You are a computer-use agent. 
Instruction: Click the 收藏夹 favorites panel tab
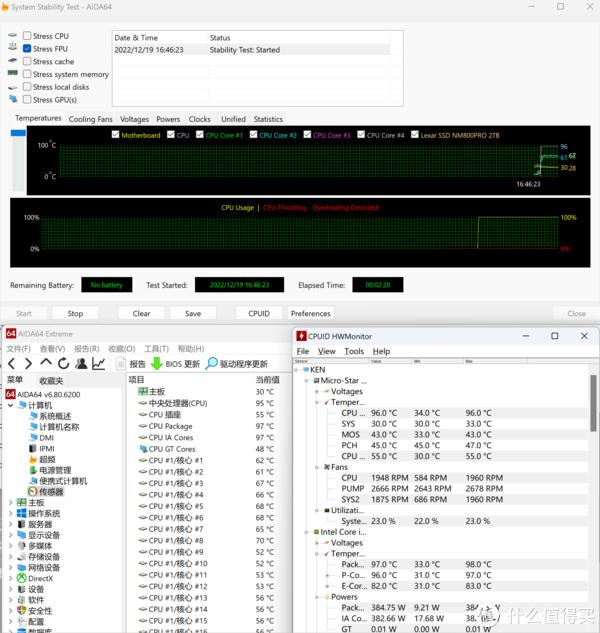coord(51,380)
